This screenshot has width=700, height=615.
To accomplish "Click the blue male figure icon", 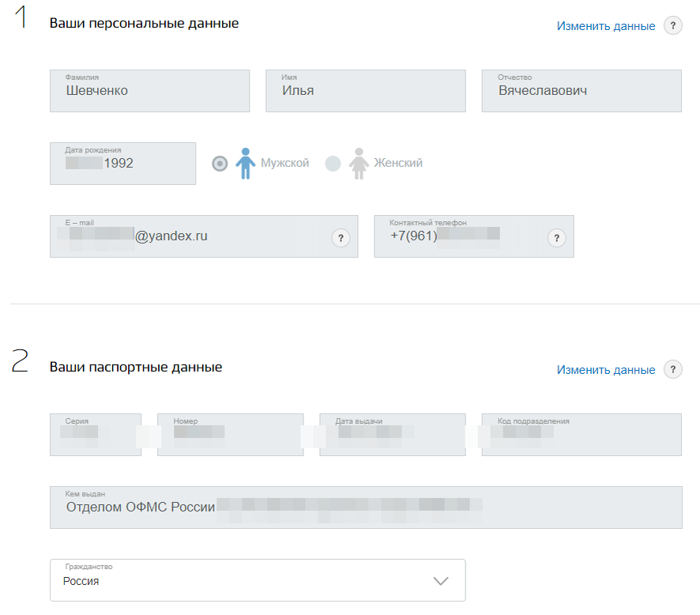I will click(x=246, y=164).
